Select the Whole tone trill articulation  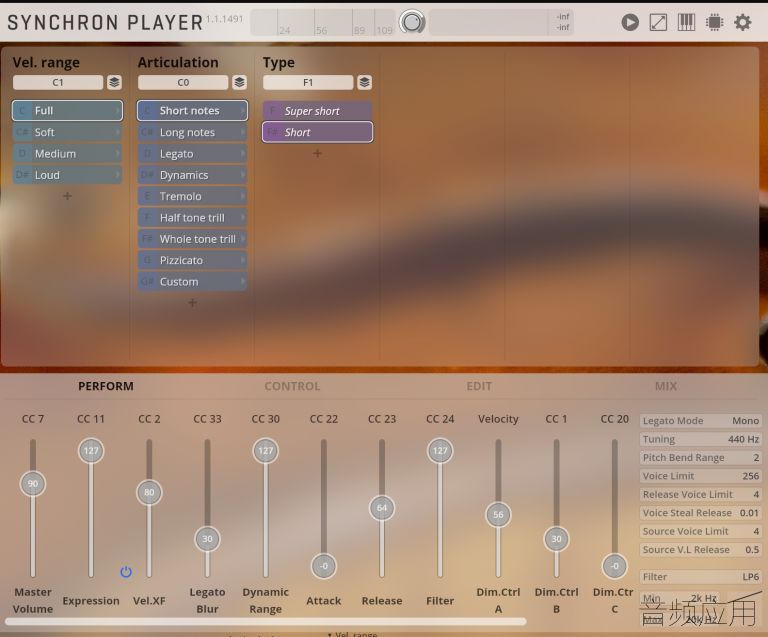(192, 239)
